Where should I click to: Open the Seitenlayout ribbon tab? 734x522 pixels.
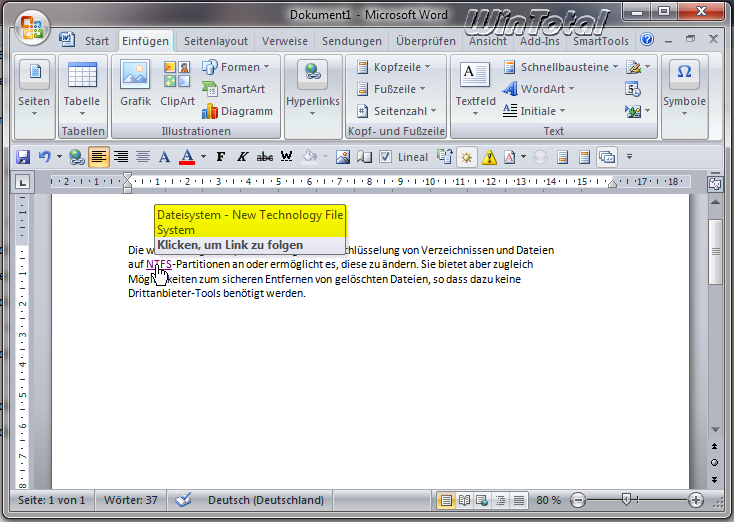point(216,41)
